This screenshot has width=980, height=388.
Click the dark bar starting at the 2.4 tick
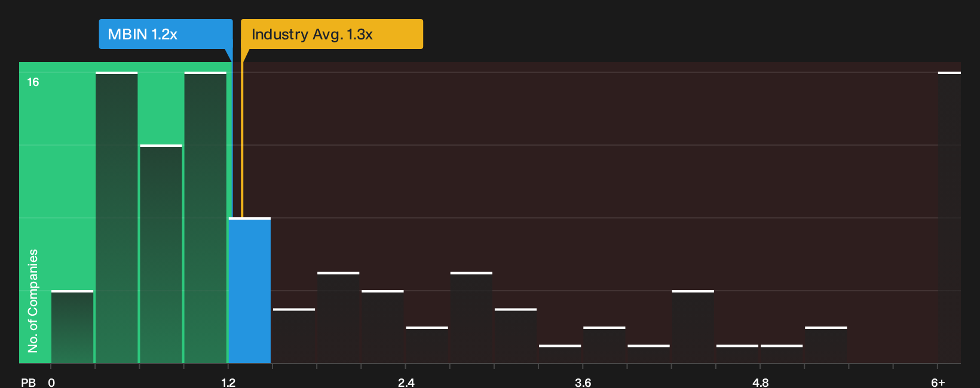(427, 345)
